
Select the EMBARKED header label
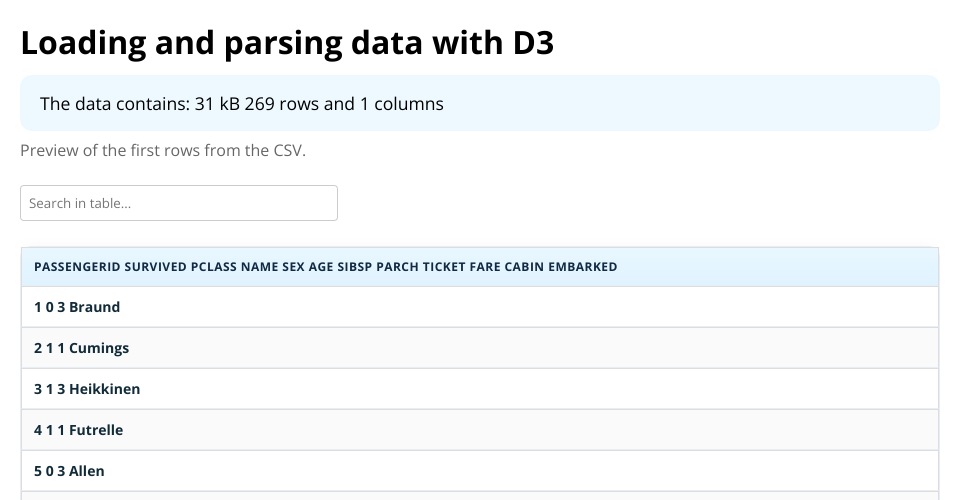pyautogui.click(x=583, y=267)
